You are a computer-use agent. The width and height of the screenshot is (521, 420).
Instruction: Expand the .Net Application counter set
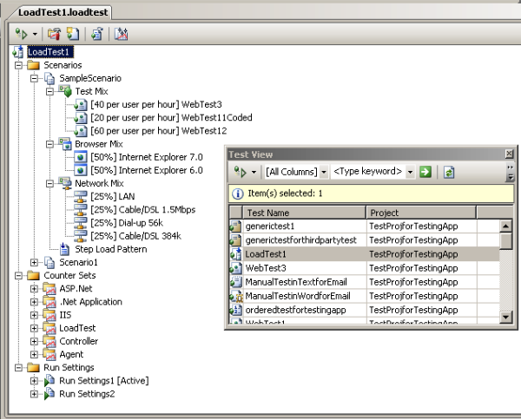(x=34, y=302)
